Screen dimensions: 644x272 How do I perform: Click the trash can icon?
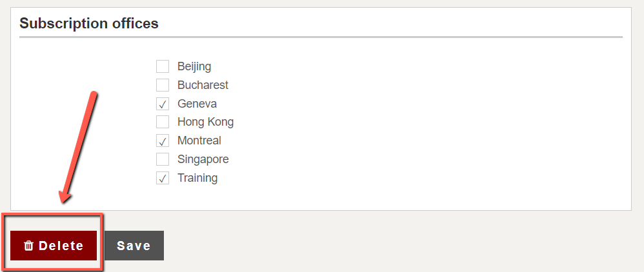28,246
